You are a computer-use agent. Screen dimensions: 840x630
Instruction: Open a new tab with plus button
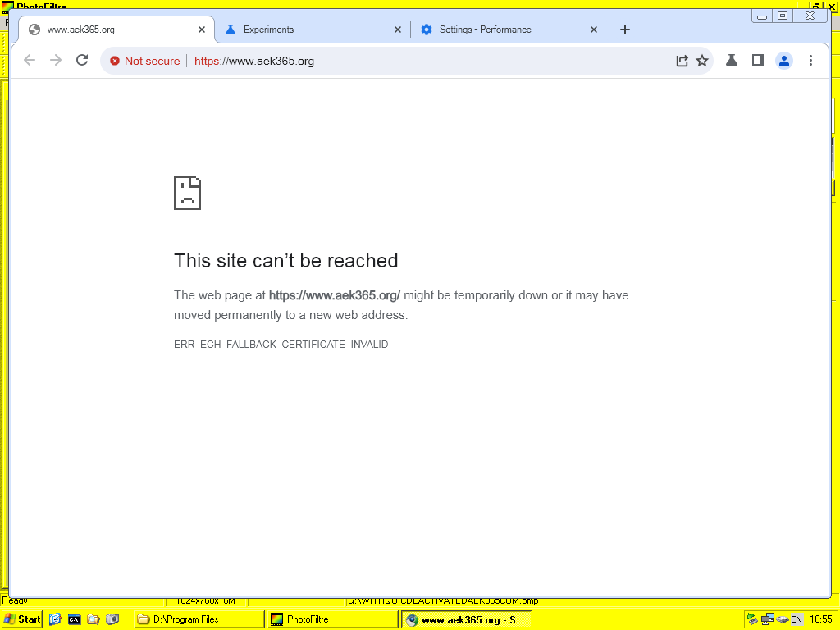pyautogui.click(x=624, y=30)
